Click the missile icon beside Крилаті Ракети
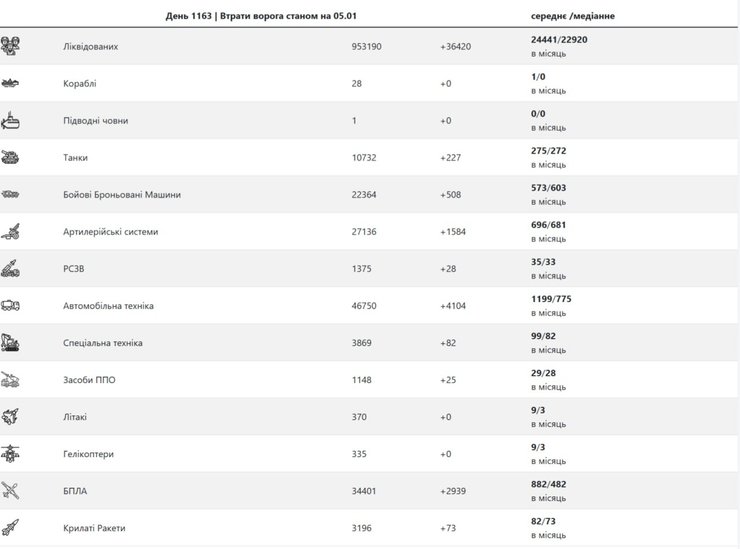The height and width of the screenshot is (549, 740). [x=11, y=527]
